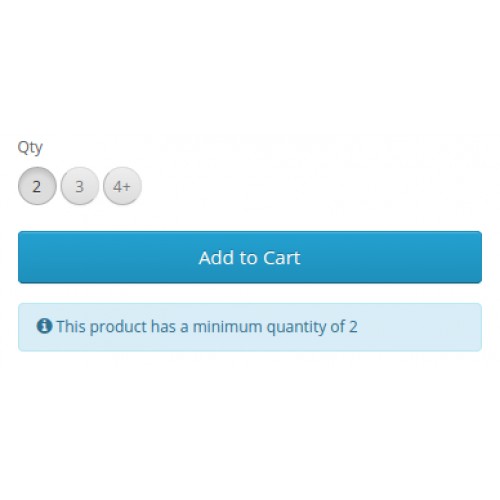Select quantity 2
500x500 pixels.
(37, 186)
